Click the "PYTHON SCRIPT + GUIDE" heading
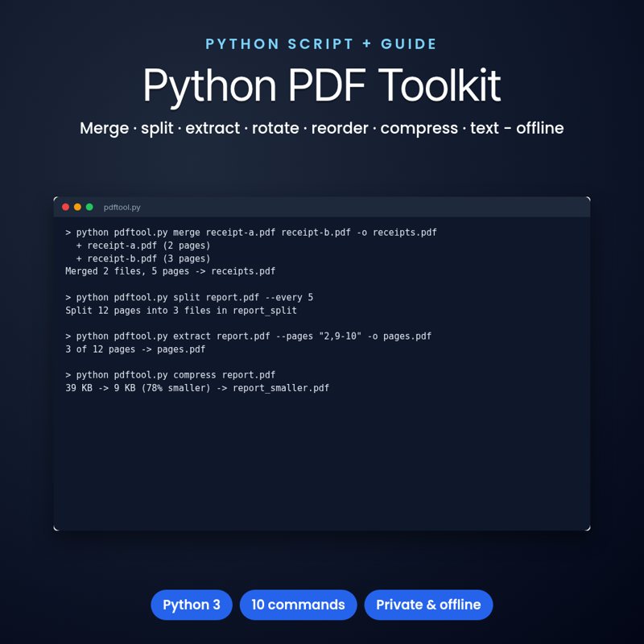 point(321,44)
